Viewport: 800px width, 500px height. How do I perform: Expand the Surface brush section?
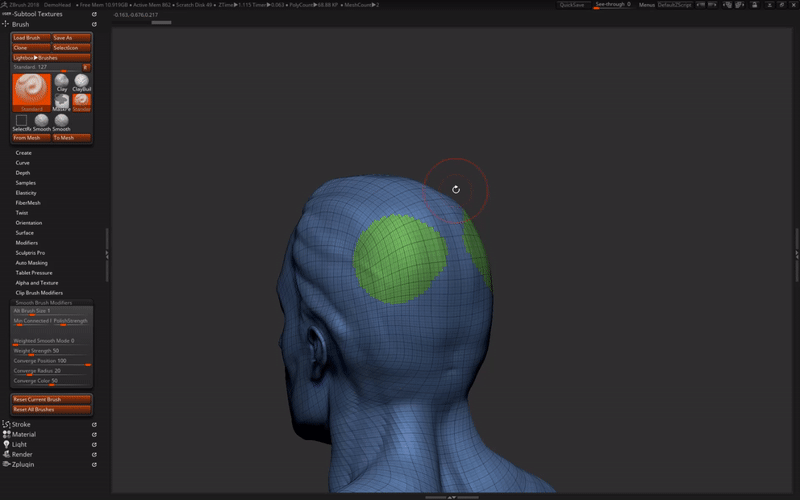click(x=24, y=233)
